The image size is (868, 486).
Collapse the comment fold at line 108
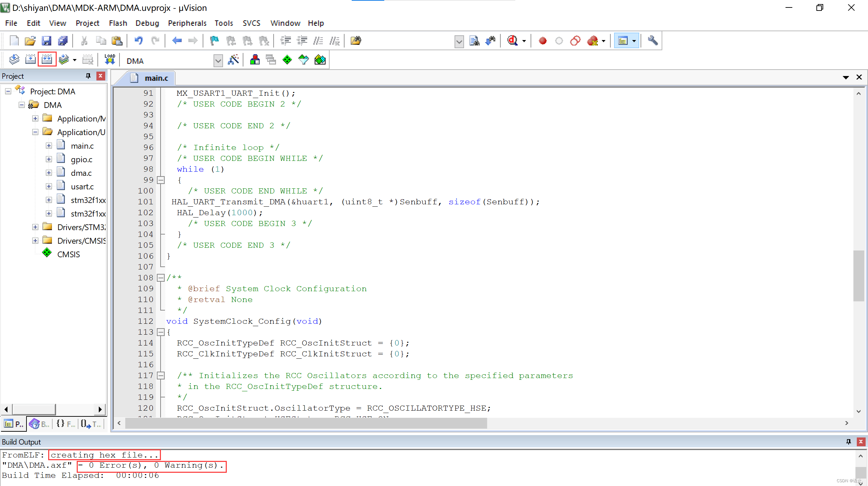(161, 278)
